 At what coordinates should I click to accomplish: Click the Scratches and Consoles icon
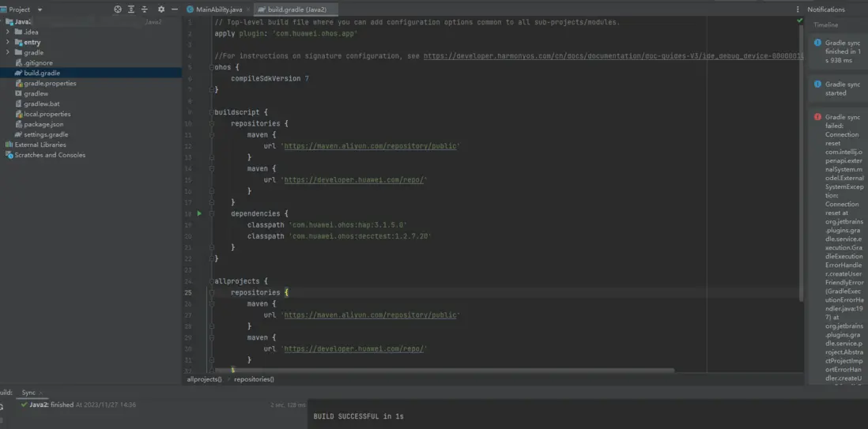tap(9, 155)
